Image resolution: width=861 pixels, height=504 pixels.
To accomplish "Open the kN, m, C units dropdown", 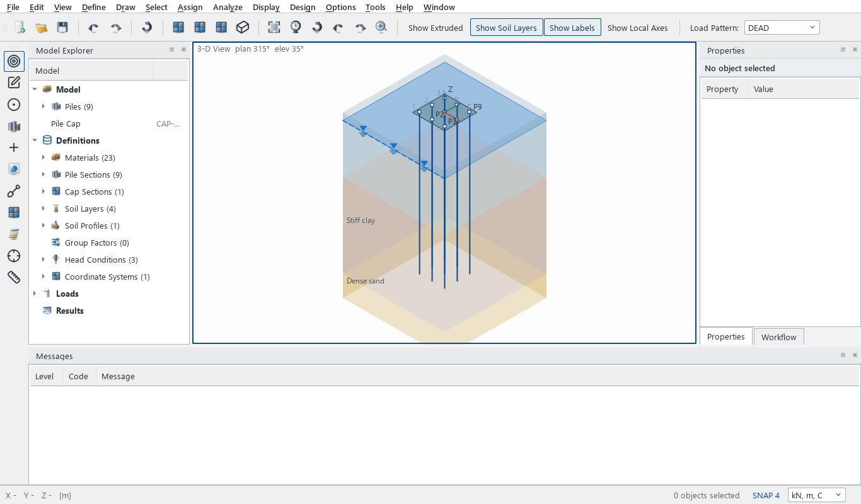I will (816, 495).
